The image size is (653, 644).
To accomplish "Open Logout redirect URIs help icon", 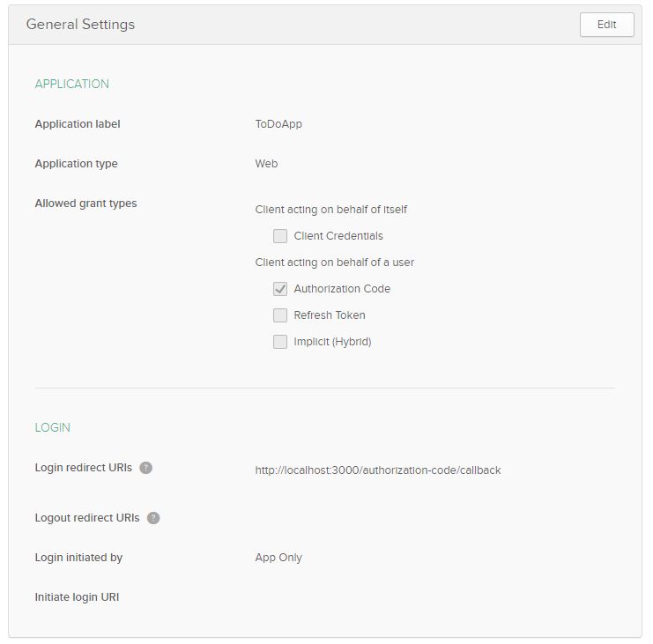I will [x=153, y=518].
